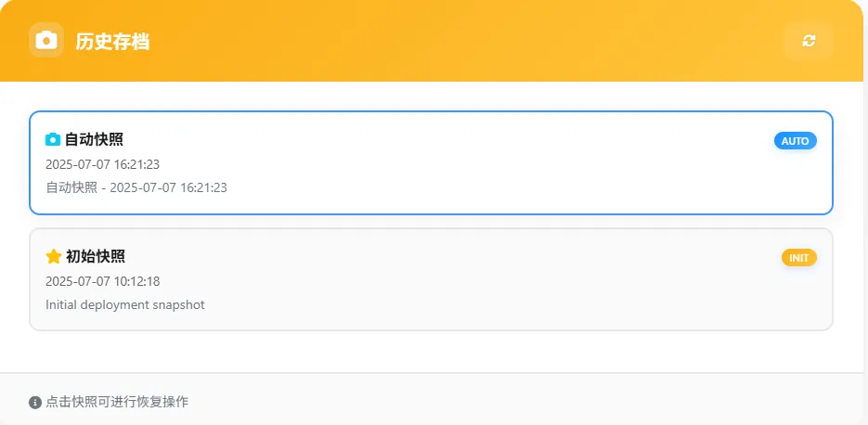The height and width of the screenshot is (425, 868).
Task: Click the orange INIT badge
Action: coord(798,258)
